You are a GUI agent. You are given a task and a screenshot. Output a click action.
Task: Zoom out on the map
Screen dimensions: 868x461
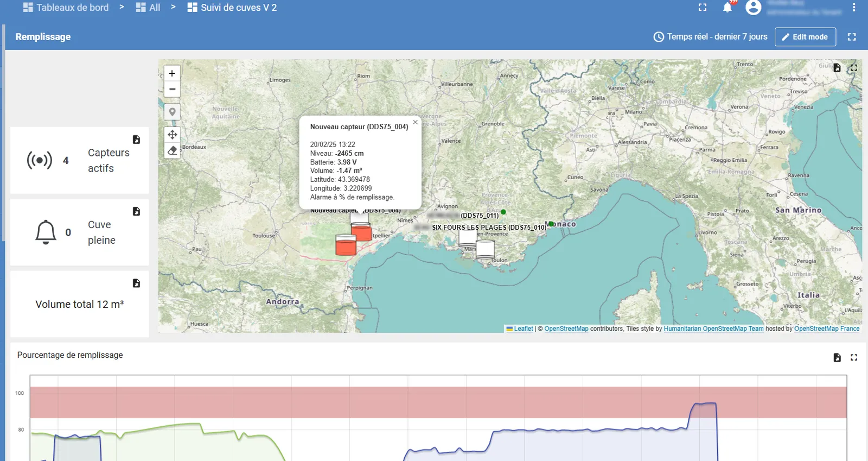[172, 89]
